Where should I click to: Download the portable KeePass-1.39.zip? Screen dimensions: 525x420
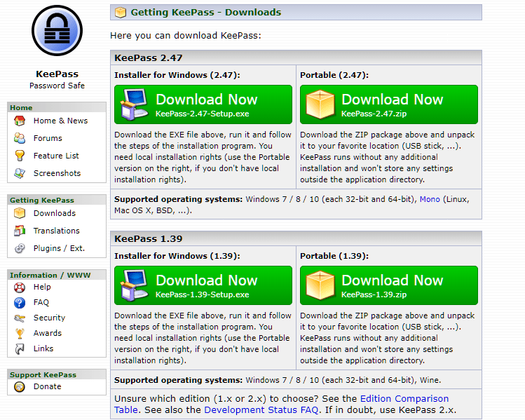pos(389,285)
